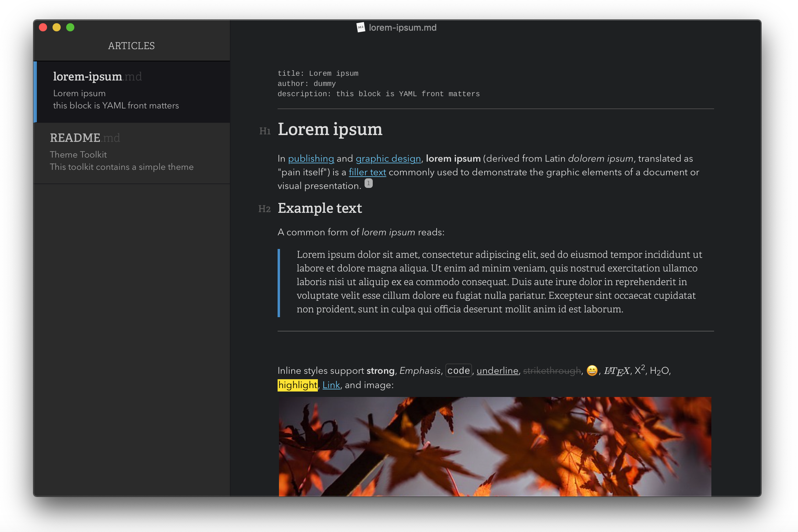
Task: Click the yellow minimize window button
Action: pos(57,28)
